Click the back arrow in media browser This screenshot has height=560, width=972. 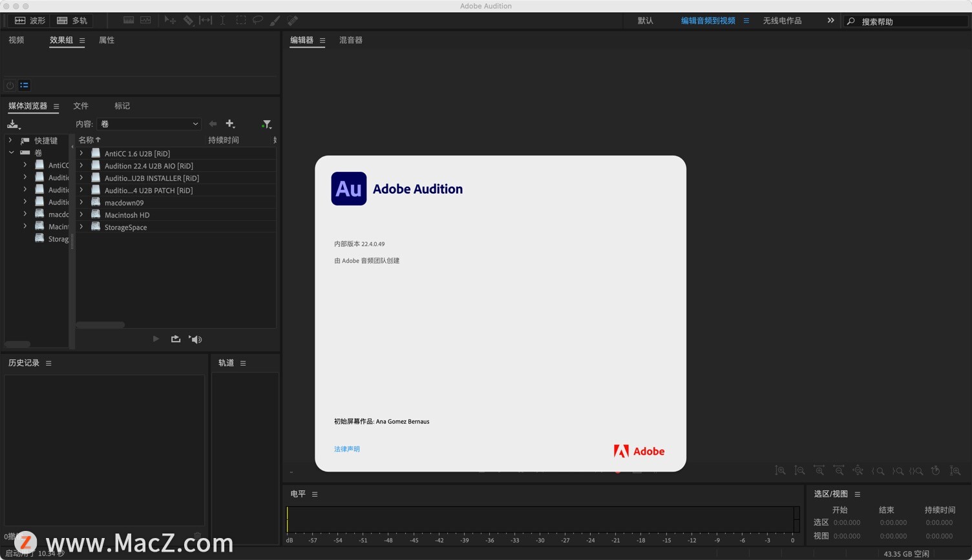213,124
